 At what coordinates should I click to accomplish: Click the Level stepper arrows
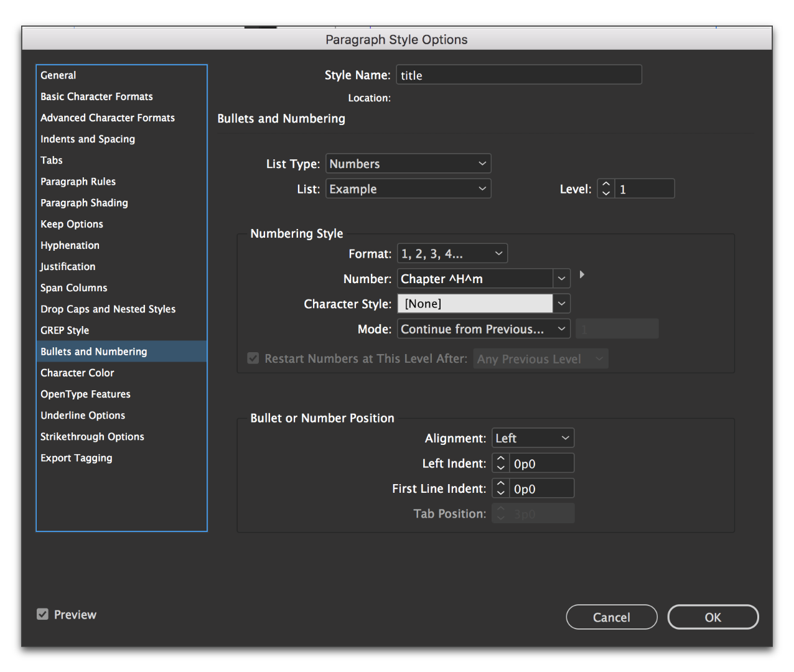pos(606,189)
